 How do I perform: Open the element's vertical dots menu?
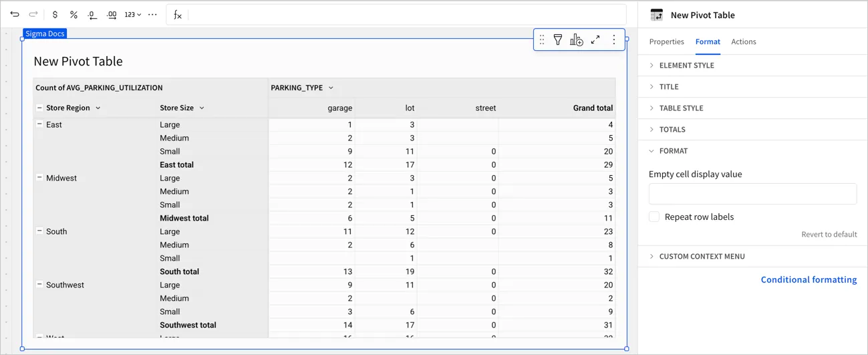(614, 40)
